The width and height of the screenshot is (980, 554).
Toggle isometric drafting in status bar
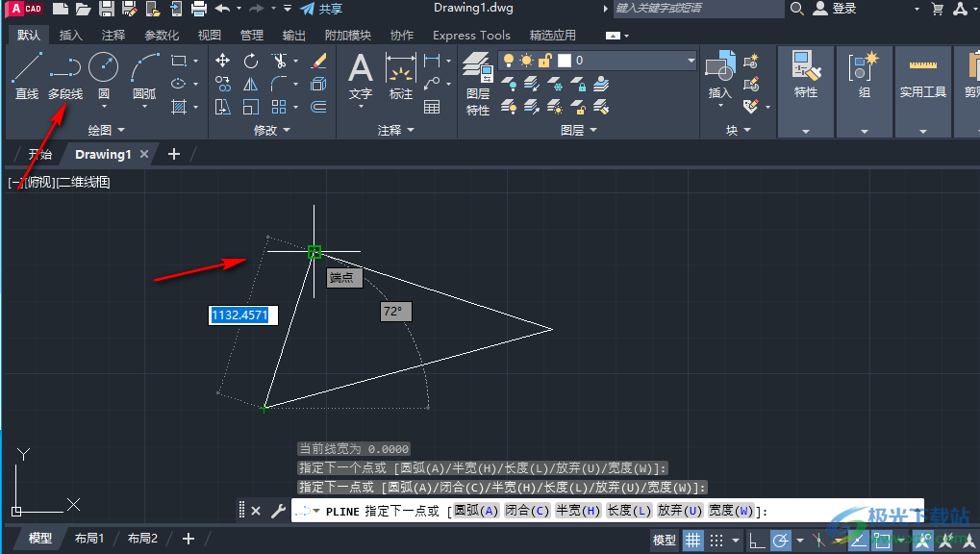pos(818,540)
